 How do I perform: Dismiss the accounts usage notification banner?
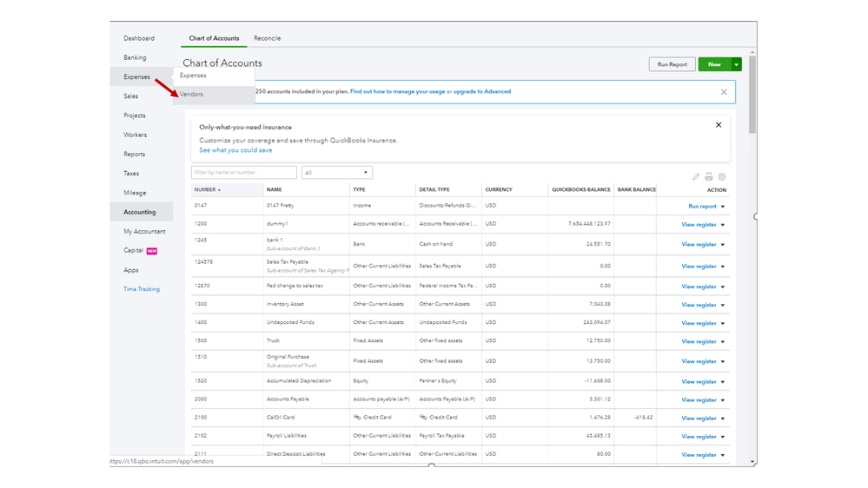click(x=724, y=92)
